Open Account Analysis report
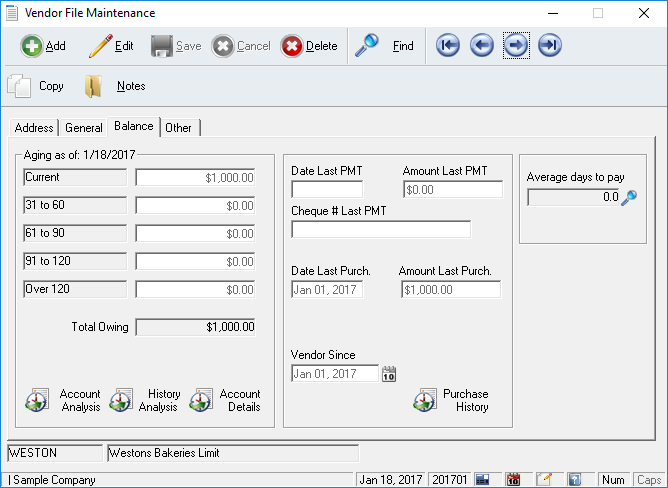This screenshot has width=668, height=488. (x=63, y=401)
